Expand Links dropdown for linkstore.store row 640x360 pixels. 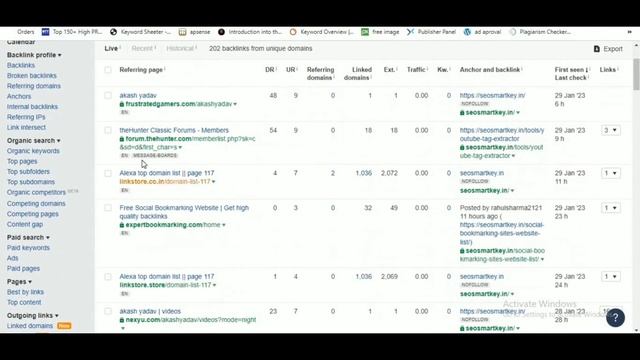point(611,277)
